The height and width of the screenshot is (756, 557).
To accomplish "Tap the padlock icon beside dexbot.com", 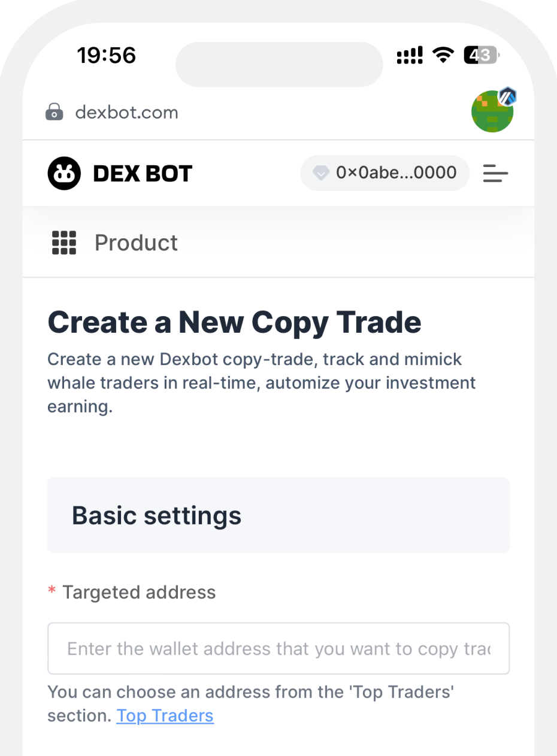I will [x=55, y=112].
